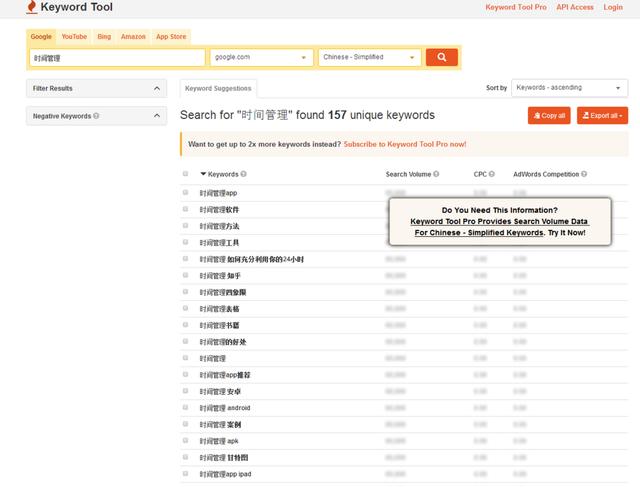640x487 pixels.
Task: Open the Sort by Keywords - ascending dropdown
Action: point(569,88)
